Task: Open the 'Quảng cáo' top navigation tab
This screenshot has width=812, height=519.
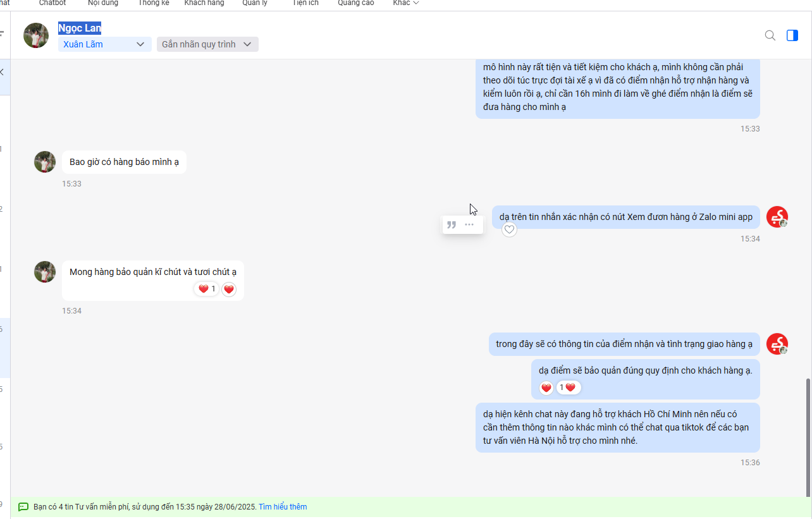Action: tap(356, 3)
